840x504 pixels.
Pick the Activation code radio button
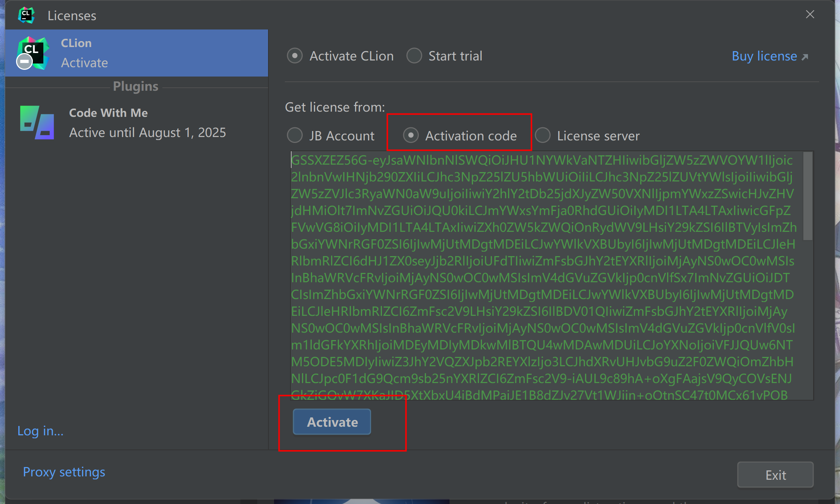click(x=411, y=135)
